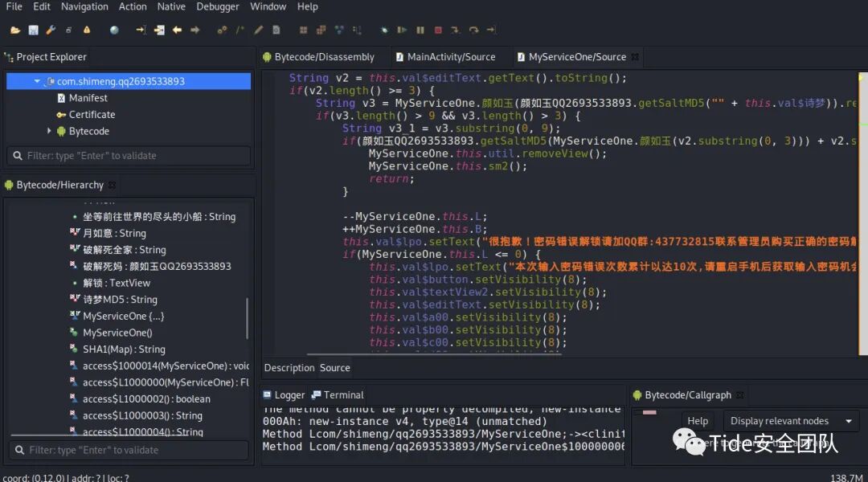Screen dimensions: 868x482
Task: Switch to MainActivity/Source tab
Action: point(445,57)
